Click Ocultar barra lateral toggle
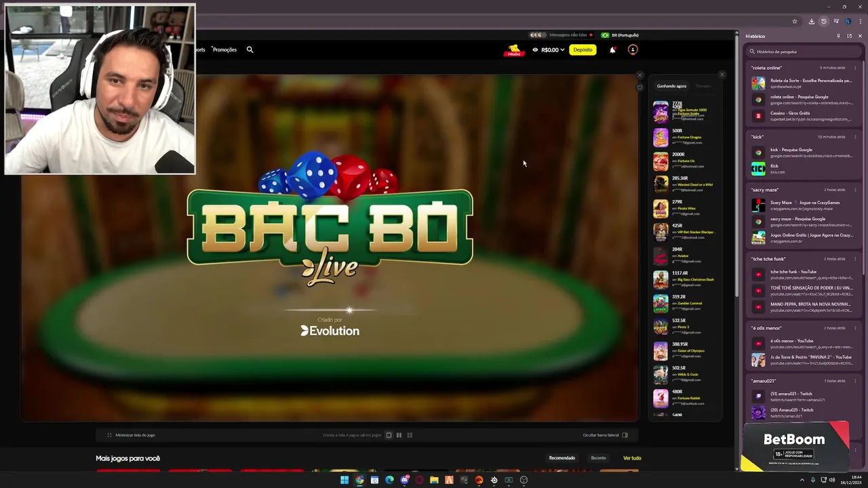 606,435
